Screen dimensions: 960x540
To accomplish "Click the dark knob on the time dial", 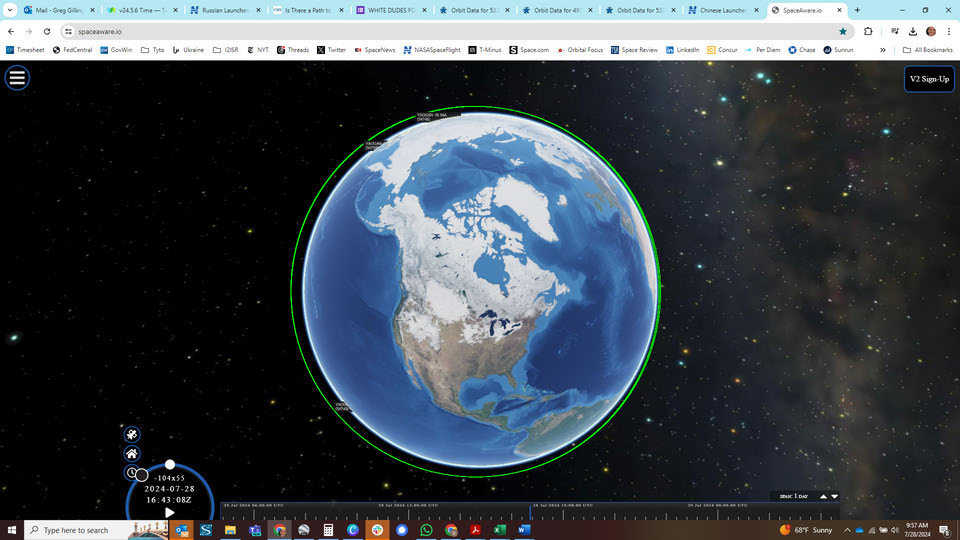I will click(x=141, y=475).
